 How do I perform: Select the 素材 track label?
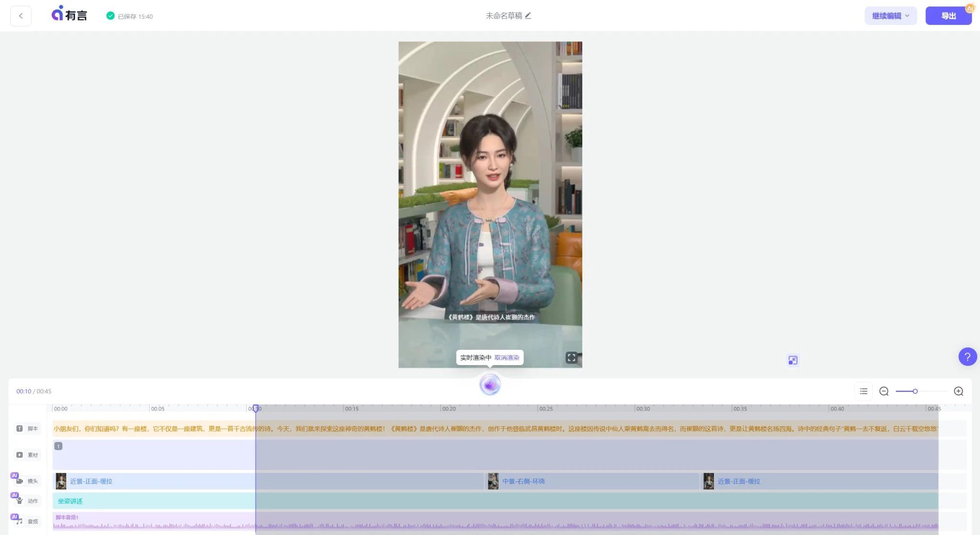click(x=28, y=455)
